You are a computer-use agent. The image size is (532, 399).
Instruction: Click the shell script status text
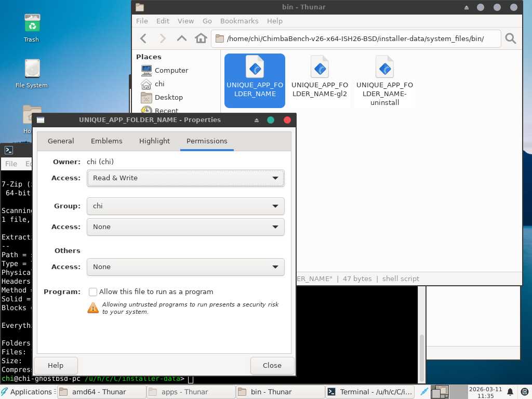point(401,279)
